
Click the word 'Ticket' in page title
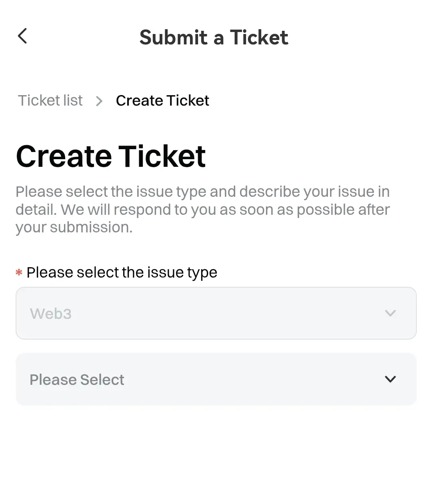point(259,38)
